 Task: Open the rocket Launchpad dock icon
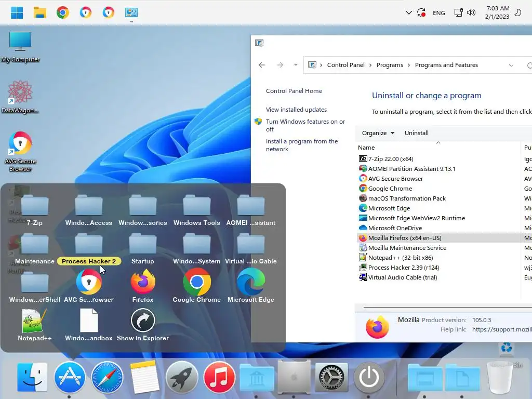pos(182,377)
